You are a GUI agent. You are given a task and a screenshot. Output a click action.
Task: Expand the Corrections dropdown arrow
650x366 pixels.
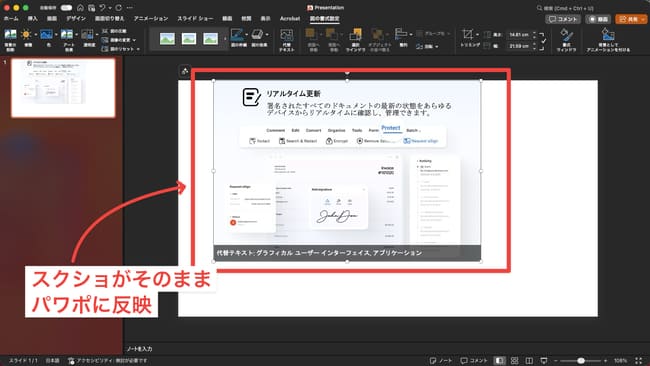pos(35,35)
